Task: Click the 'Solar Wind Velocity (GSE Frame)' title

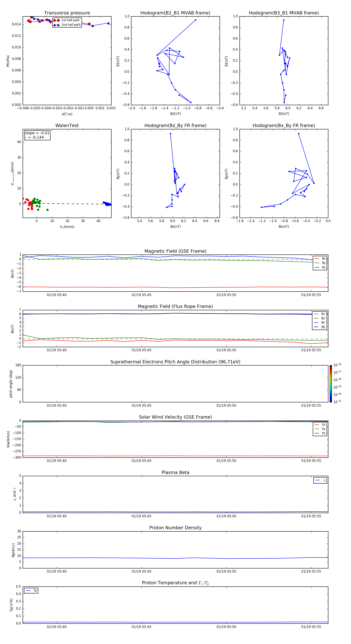Action: click(x=175, y=417)
